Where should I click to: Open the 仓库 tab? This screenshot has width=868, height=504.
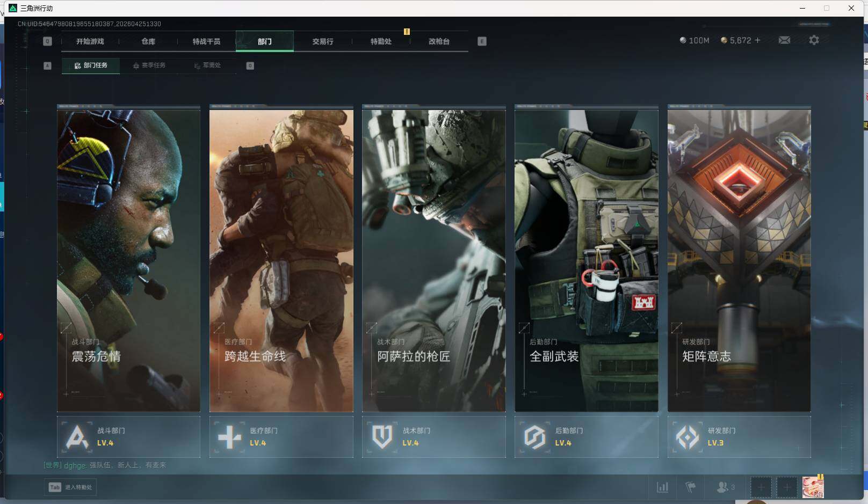(x=148, y=41)
